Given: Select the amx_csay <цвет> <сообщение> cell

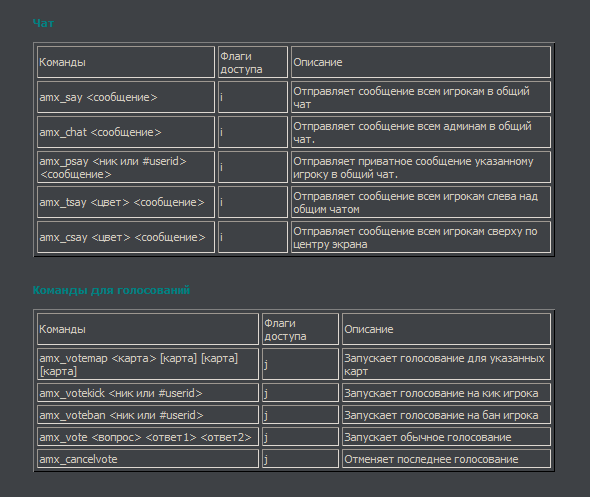Looking at the screenshot, I should pyautogui.click(x=126, y=237).
